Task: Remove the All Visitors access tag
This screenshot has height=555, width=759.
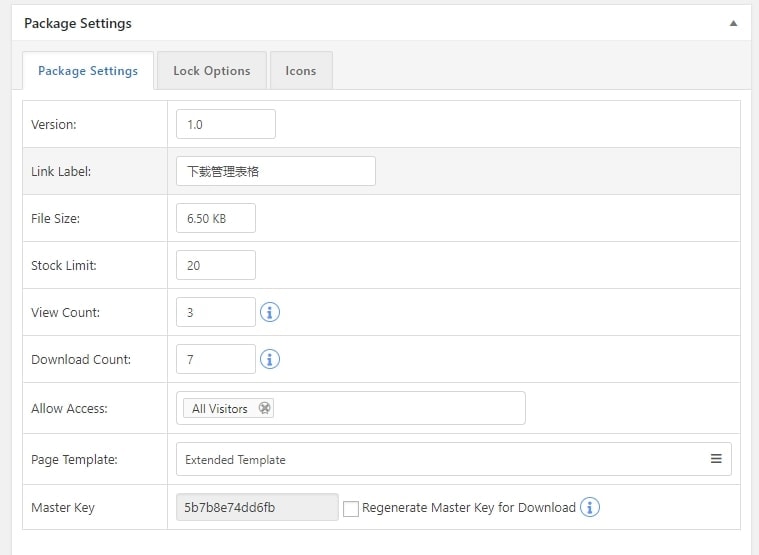Action: pyautogui.click(x=264, y=408)
